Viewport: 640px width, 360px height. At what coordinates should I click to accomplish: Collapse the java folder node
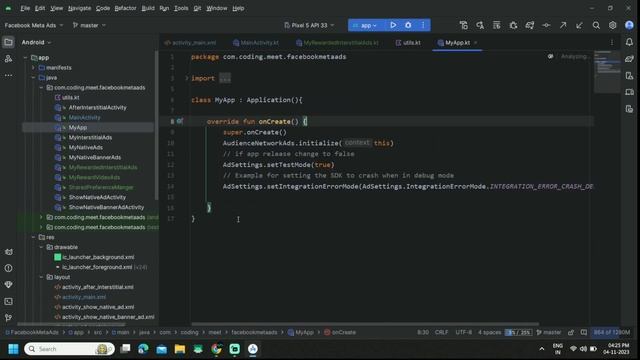33,78
